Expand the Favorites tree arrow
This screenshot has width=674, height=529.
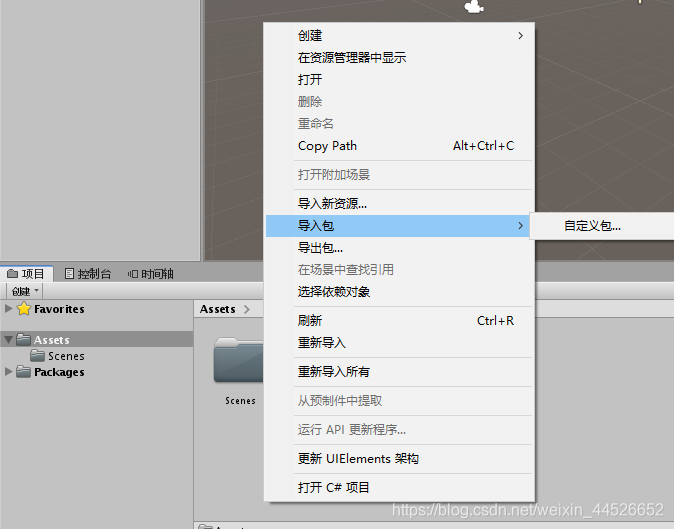coord(8,308)
